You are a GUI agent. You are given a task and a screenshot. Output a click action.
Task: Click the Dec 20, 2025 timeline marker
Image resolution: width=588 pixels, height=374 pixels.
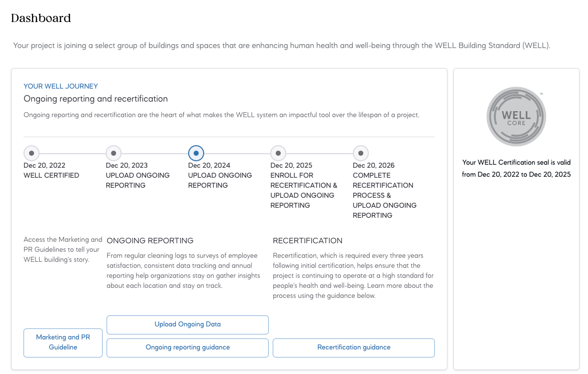278,153
